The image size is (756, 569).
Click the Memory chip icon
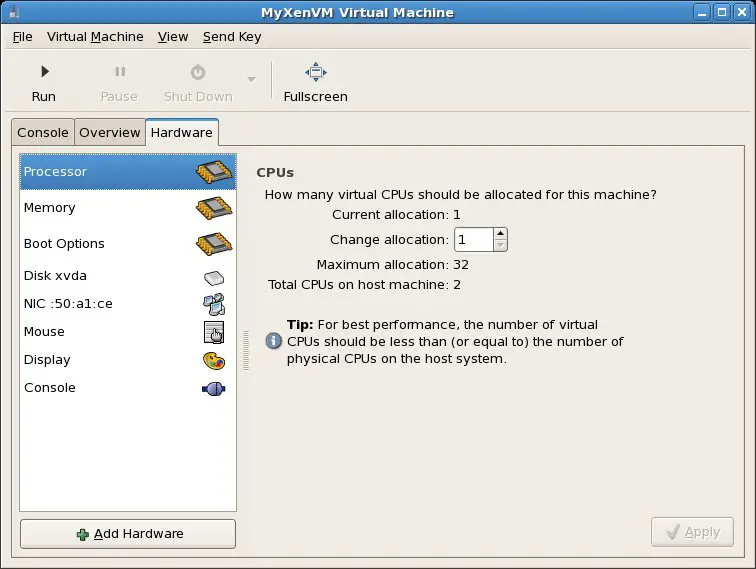tap(214, 208)
